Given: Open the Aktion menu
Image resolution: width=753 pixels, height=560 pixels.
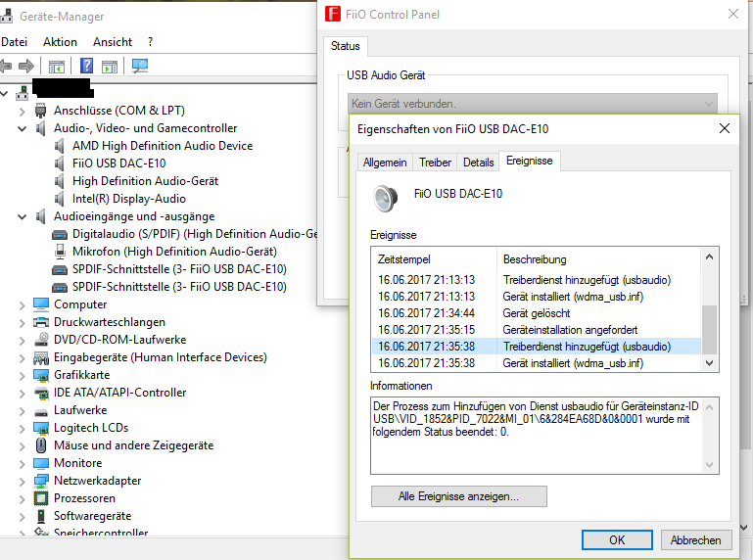Looking at the screenshot, I should pyautogui.click(x=60, y=42).
